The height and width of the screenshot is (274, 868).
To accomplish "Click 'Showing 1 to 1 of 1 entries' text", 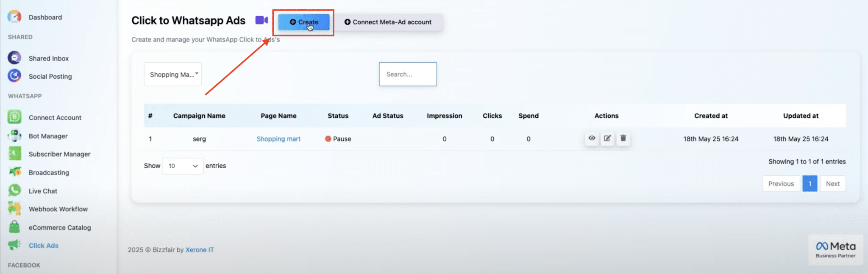I will click(x=807, y=161).
